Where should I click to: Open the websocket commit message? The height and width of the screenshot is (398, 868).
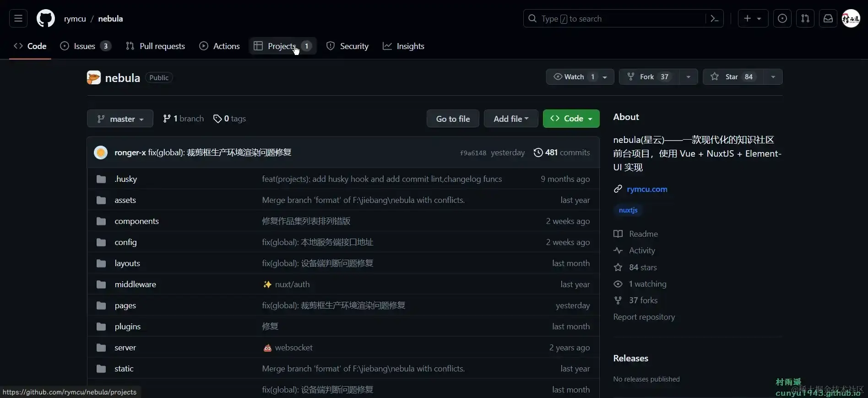(294, 348)
